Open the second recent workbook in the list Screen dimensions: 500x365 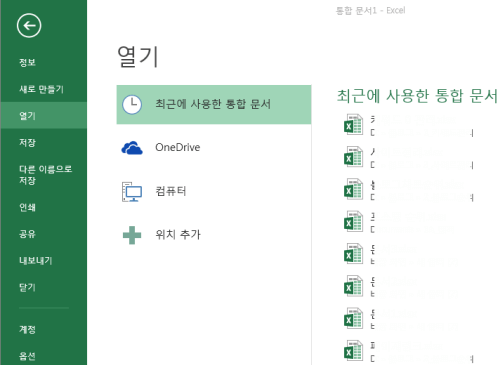point(408,157)
